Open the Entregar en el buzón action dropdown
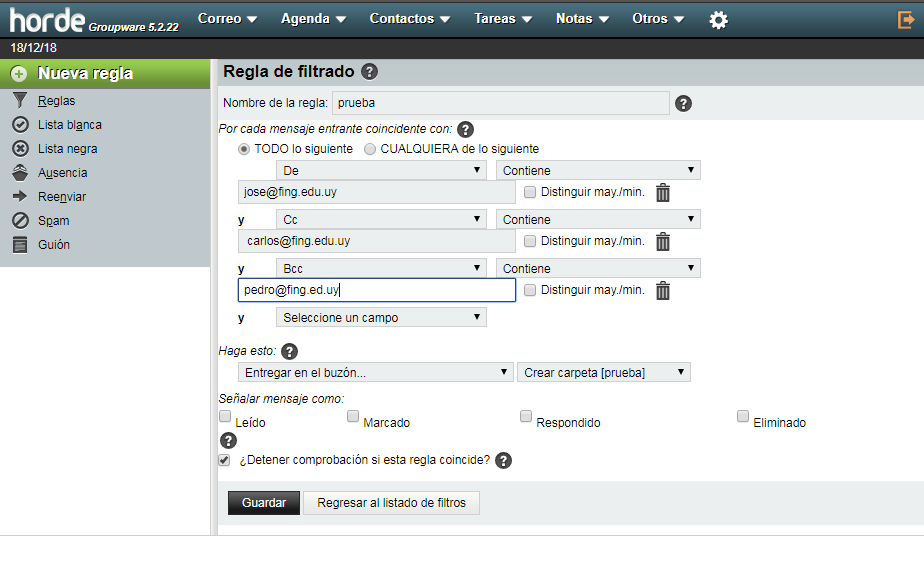This screenshot has height=576, width=924. click(x=376, y=372)
